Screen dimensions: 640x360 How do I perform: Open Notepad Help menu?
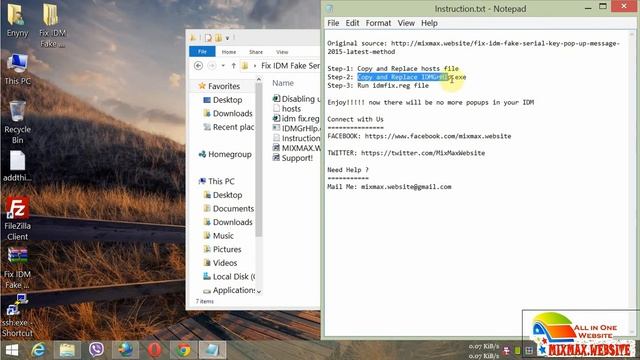coord(429,23)
